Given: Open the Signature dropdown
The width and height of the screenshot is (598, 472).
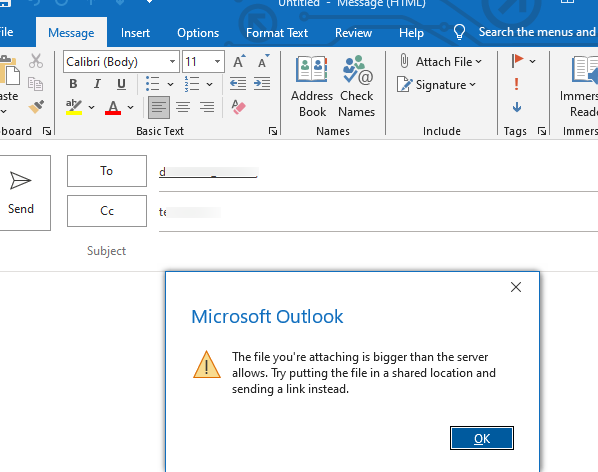Looking at the screenshot, I should pos(436,85).
